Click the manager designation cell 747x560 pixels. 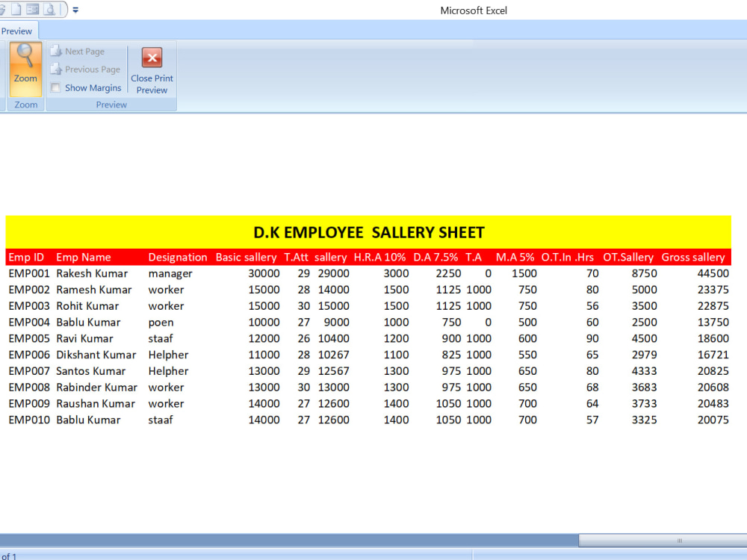click(170, 274)
